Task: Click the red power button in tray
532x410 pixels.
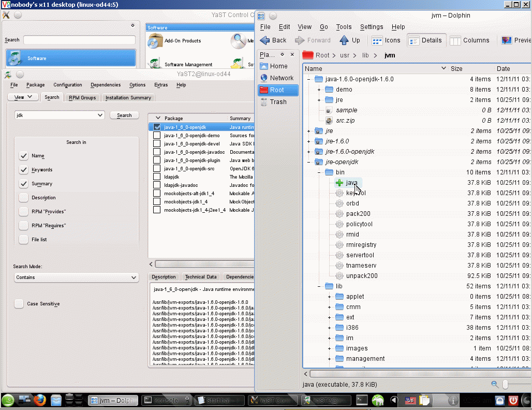Action: point(513,401)
